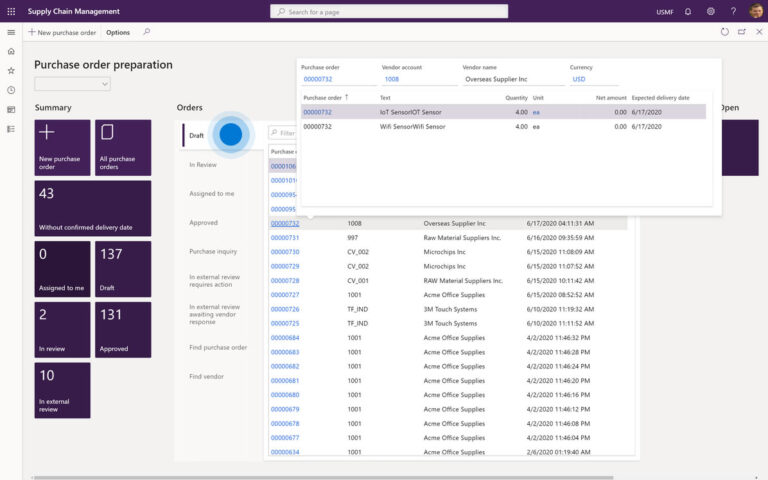Screen dimensions: 768x480
Task: Expand the hamburger navigation menu
Action: pyautogui.click(x=11, y=32)
